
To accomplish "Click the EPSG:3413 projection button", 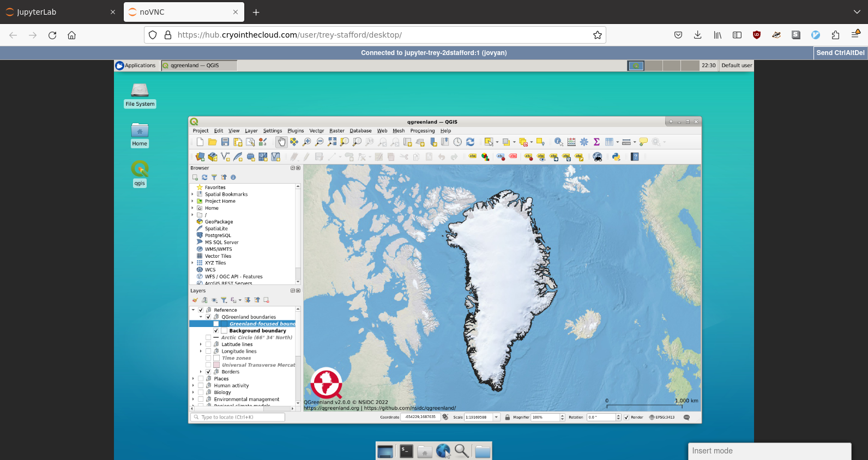I will [x=662, y=417].
